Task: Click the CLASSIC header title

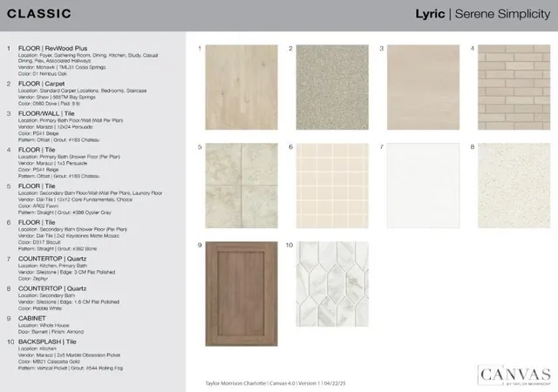Action: 39,14
